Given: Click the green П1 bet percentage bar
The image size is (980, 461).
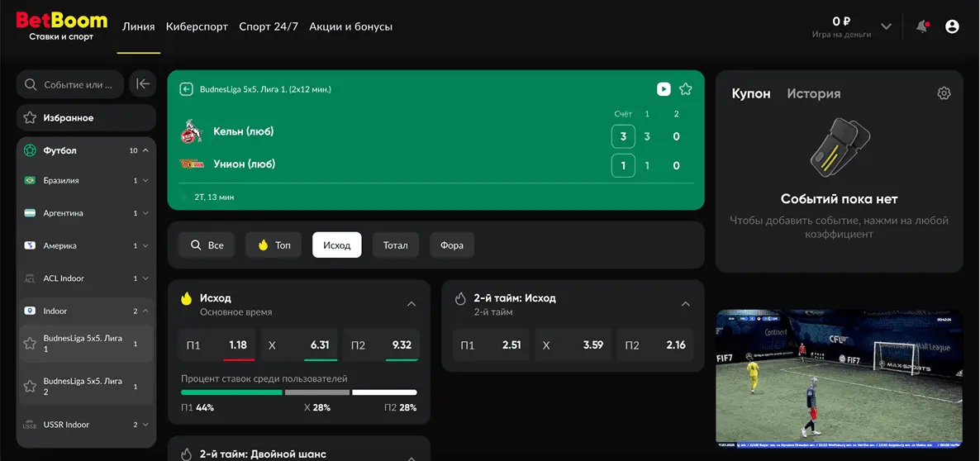Looking at the screenshot, I should click(x=232, y=392).
